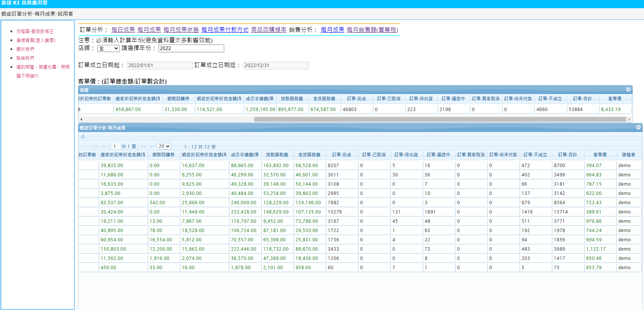
Task: Open 每日成果 order analysis link
Action: (x=123, y=30)
